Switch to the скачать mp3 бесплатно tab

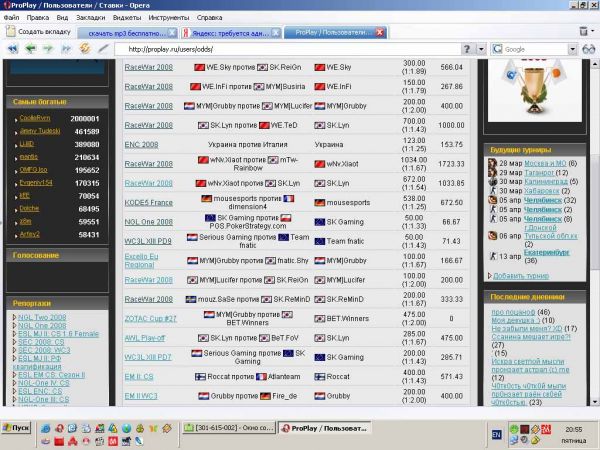[x=126, y=33]
